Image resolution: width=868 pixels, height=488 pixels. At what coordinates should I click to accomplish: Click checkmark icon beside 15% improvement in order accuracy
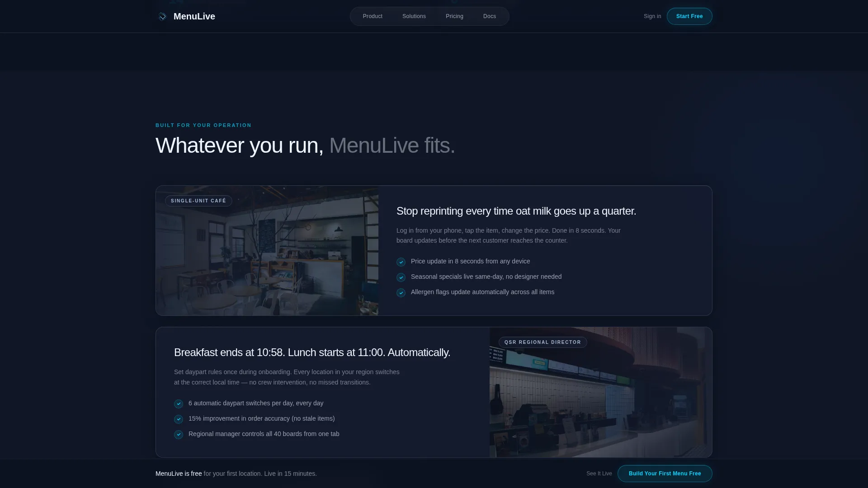point(179,419)
